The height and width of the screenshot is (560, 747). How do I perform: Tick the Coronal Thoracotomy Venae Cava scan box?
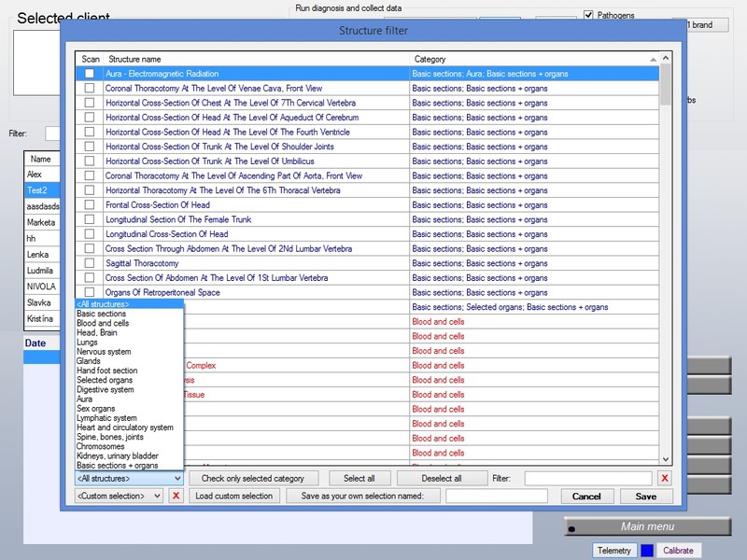coord(89,88)
